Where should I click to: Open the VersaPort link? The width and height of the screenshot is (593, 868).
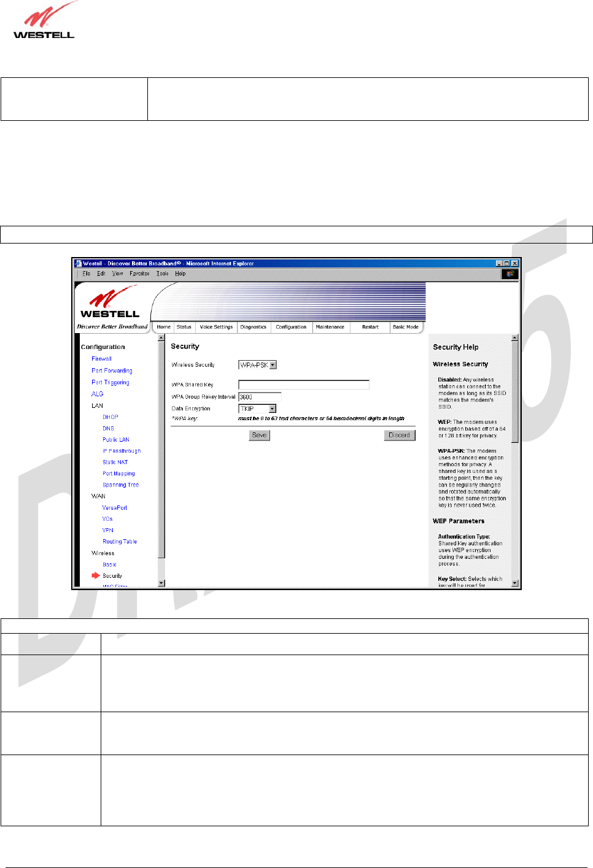click(x=115, y=508)
